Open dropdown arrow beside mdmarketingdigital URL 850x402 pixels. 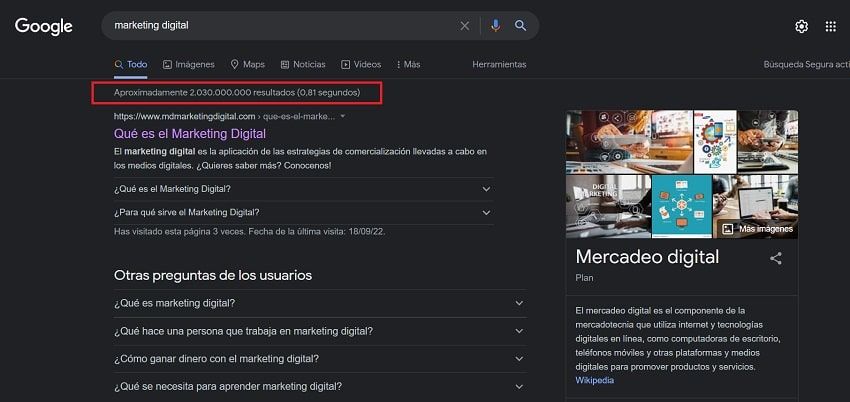pyautogui.click(x=342, y=116)
